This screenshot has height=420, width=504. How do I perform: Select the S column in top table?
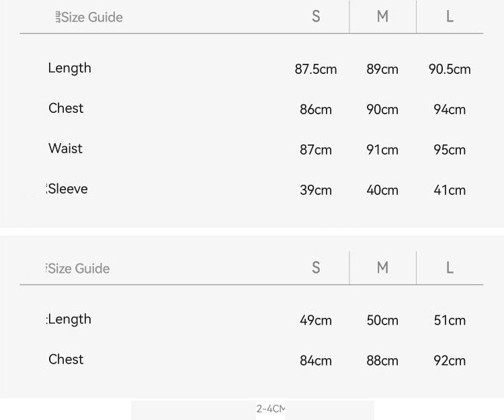coord(316,16)
